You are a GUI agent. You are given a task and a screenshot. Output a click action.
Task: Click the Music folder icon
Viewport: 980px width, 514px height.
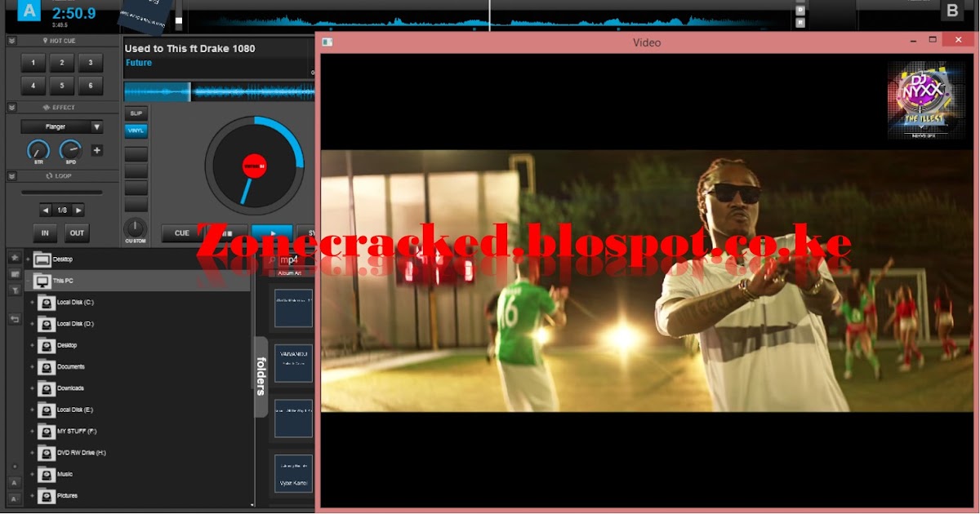[x=47, y=474]
